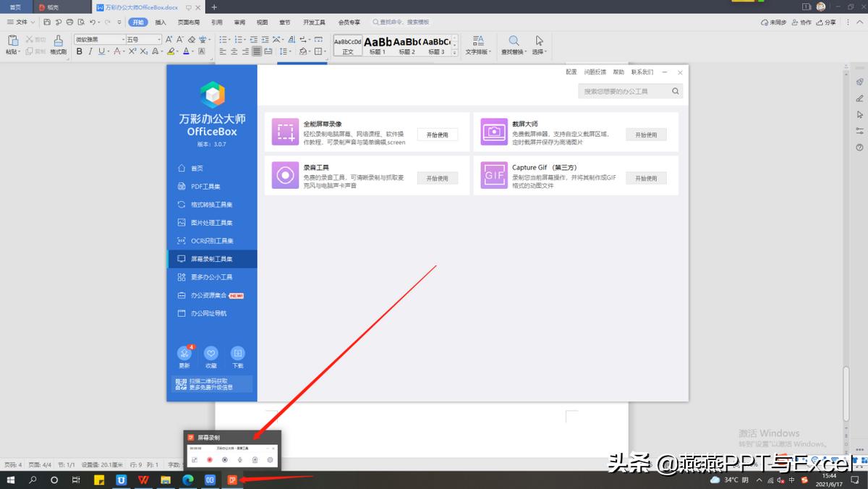Toggle italic formatting in the ribbon
Image resolution: width=868 pixels, height=489 pixels.
click(90, 51)
